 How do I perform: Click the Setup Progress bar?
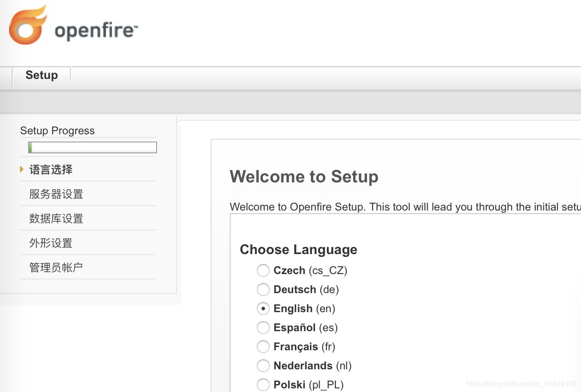click(x=92, y=147)
